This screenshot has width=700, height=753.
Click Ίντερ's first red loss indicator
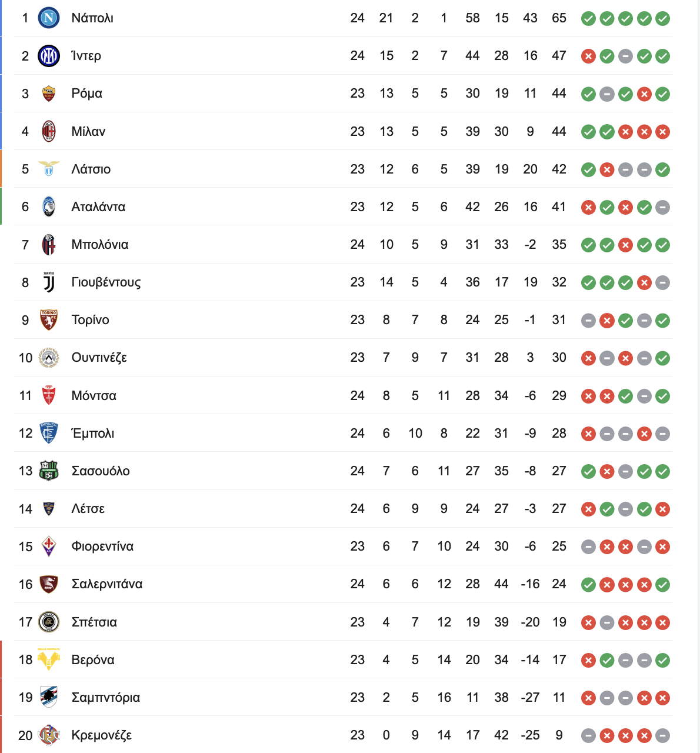(x=588, y=56)
